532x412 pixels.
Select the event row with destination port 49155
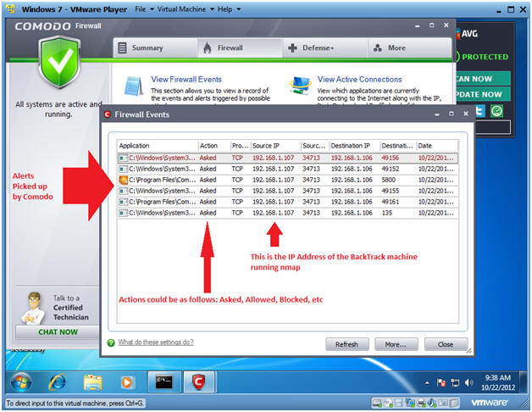click(288, 191)
